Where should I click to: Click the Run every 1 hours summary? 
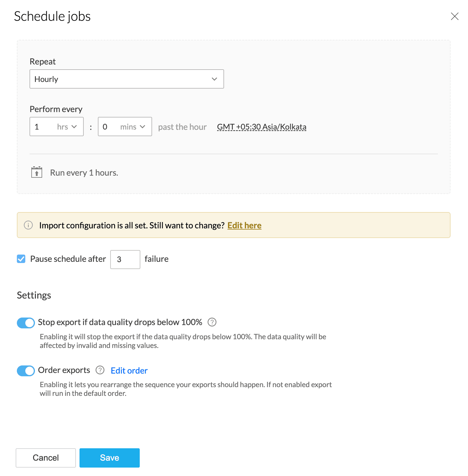[x=84, y=173]
